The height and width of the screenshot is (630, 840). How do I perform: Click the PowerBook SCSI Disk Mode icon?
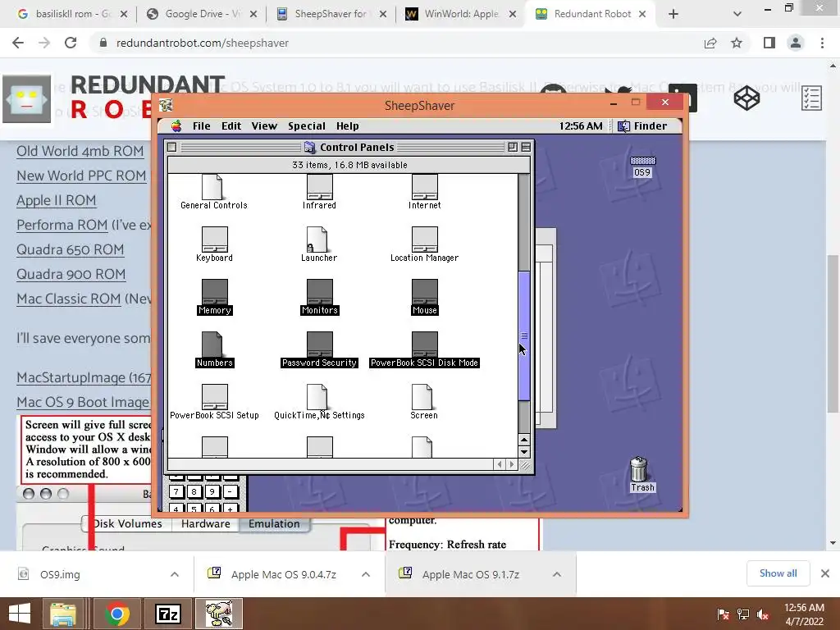[x=425, y=345]
